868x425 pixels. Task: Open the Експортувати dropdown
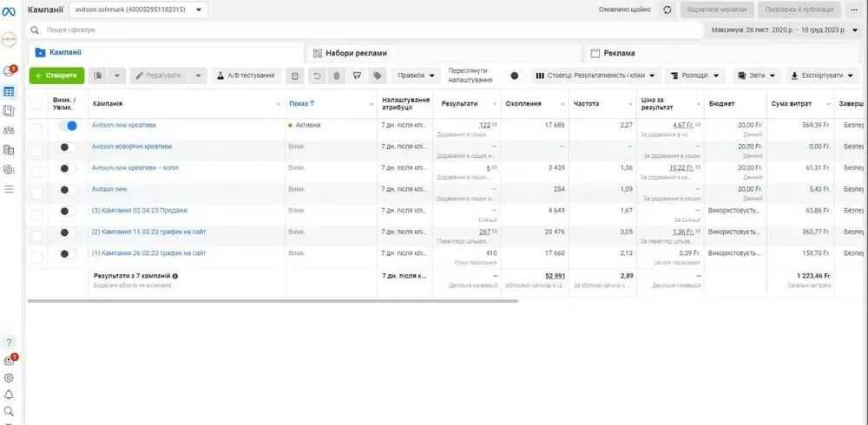click(823, 75)
